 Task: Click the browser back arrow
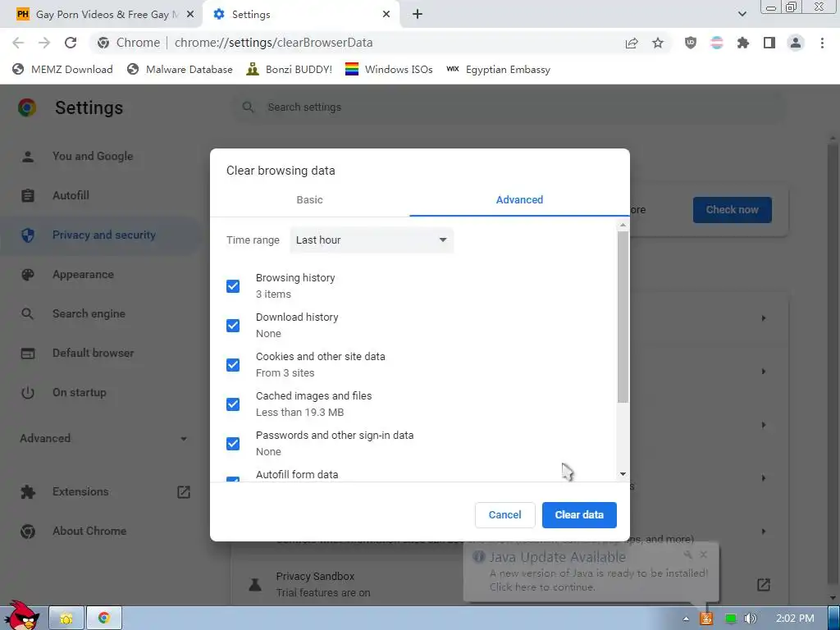(x=18, y=43)
